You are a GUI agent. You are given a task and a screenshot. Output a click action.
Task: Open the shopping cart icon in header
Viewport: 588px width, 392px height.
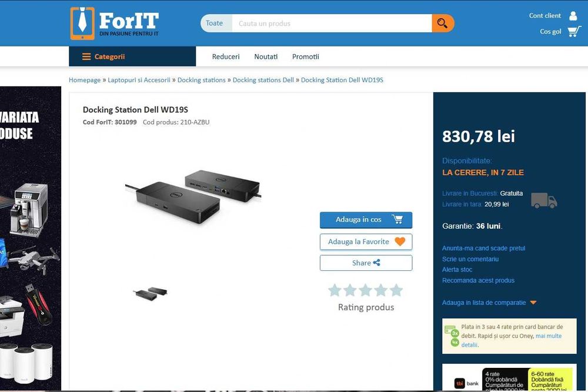pos(574,32)
